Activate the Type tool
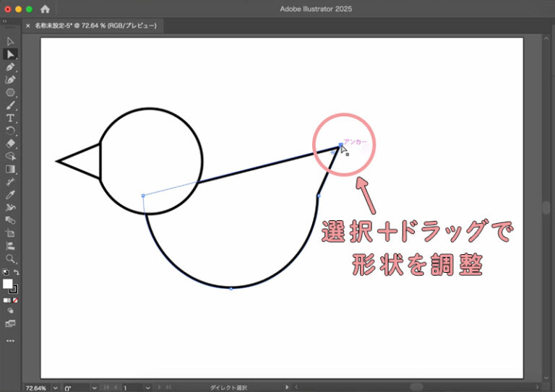Viewport: 555px width, 392px height. pos(10,118)
